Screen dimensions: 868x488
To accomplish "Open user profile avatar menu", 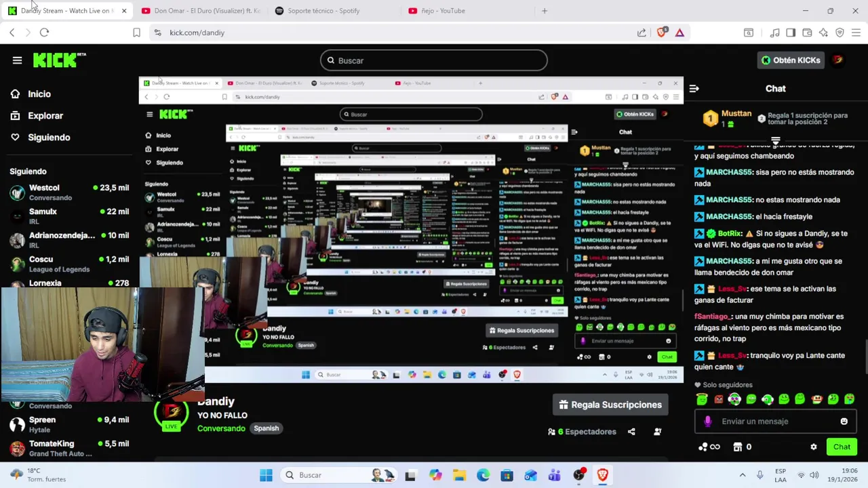I will 838,60.
